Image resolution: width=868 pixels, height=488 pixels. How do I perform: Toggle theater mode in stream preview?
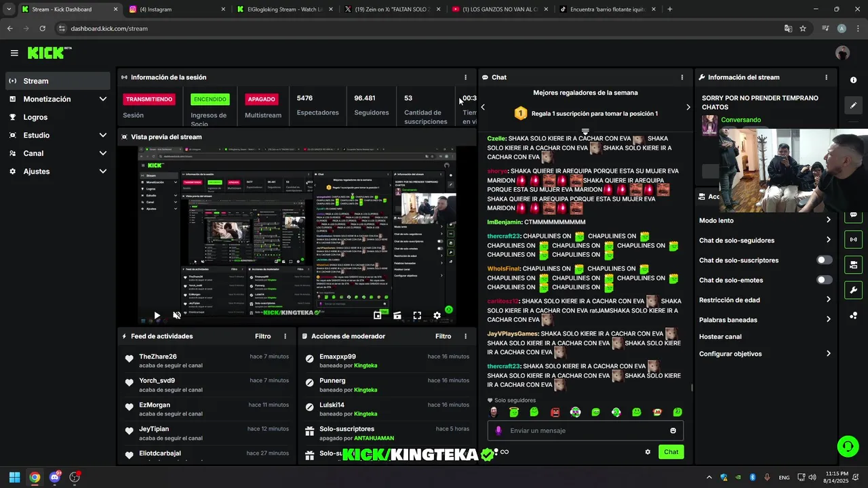pos(397,315)
